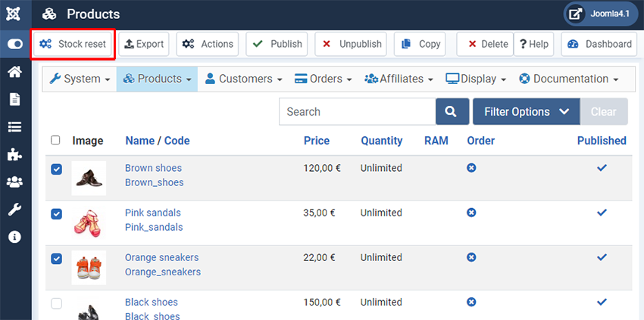Unpublish the selected products
The width and height of the screenshot is (644, 320).
[x=351, y=45]
